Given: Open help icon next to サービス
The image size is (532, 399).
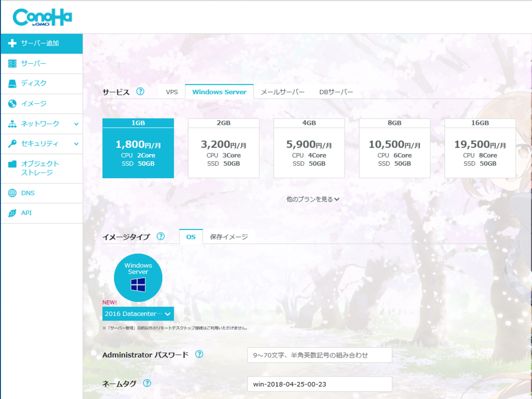Looking at the screenshot, I should point(140,91).
